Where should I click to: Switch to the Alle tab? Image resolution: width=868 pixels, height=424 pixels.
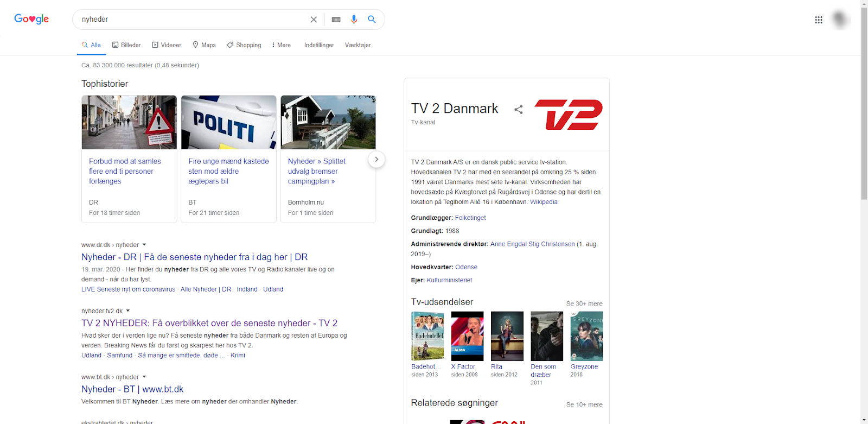(91, 45)
